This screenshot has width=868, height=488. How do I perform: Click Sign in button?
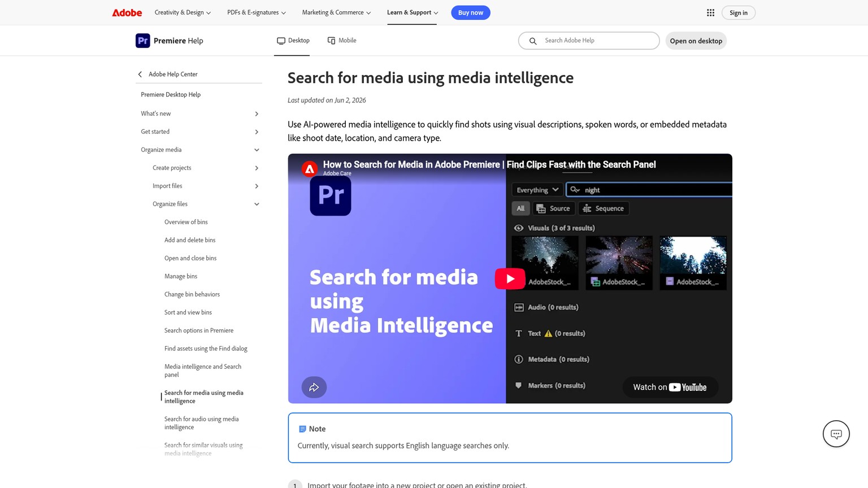pyautogui.click(x=738, y=12)
